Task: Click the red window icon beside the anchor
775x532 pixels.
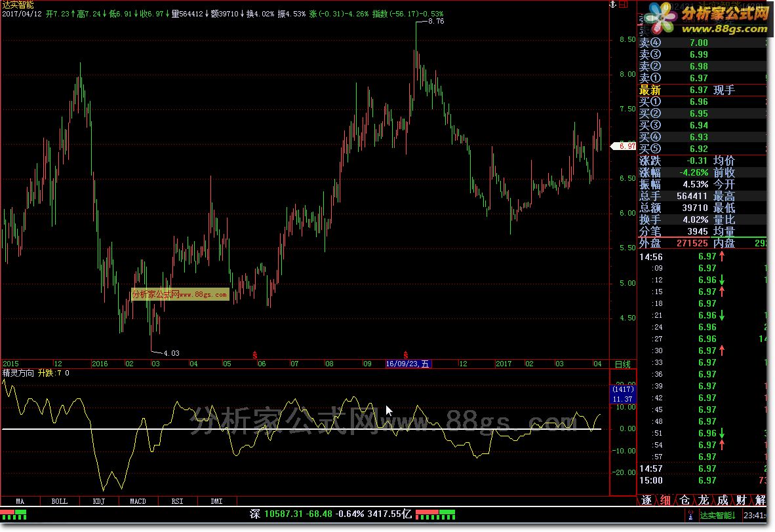Action: click(624, 5)
